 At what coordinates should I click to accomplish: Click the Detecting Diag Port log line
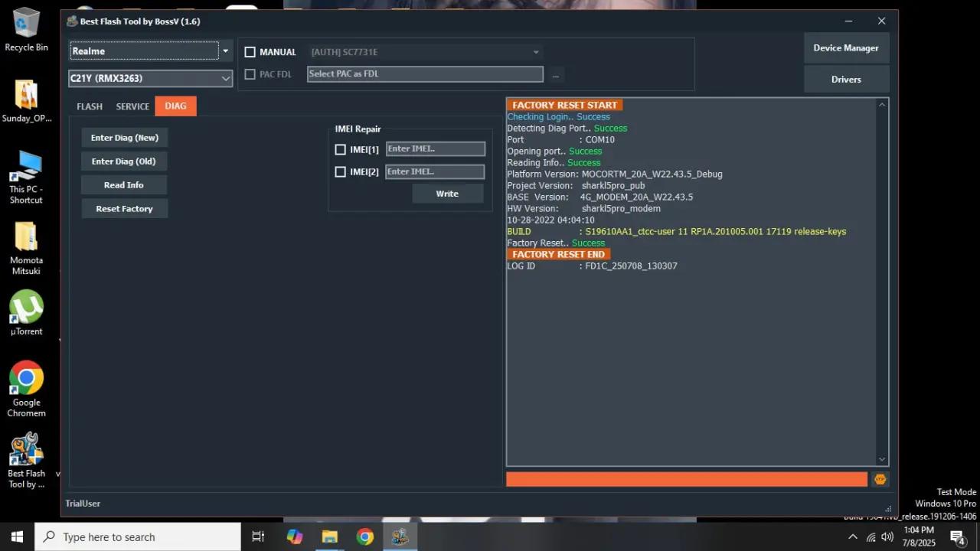(x=567, y=129)
